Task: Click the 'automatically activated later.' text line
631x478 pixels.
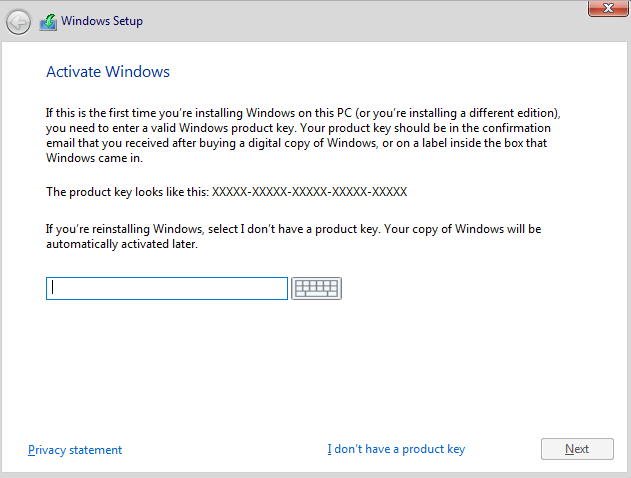Action: [x=122, y=244]
